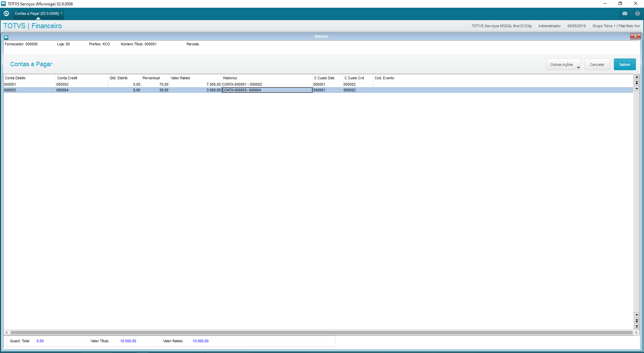
Task: Click C Custo Deb cell in 000003 row
Action: (x=328, y=90)
